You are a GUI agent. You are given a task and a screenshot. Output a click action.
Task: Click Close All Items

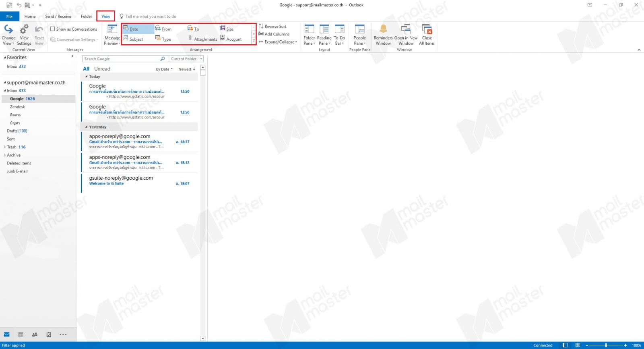tap(427, 34)
